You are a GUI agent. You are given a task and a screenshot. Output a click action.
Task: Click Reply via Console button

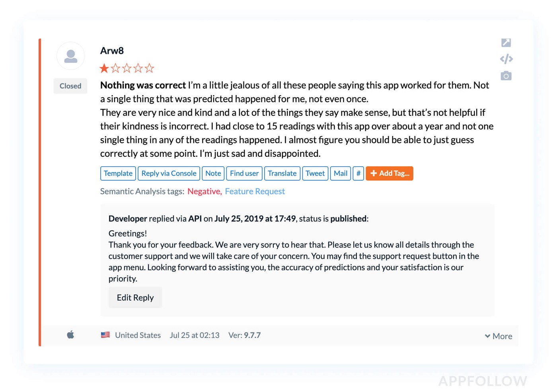(x=169, y=174)
